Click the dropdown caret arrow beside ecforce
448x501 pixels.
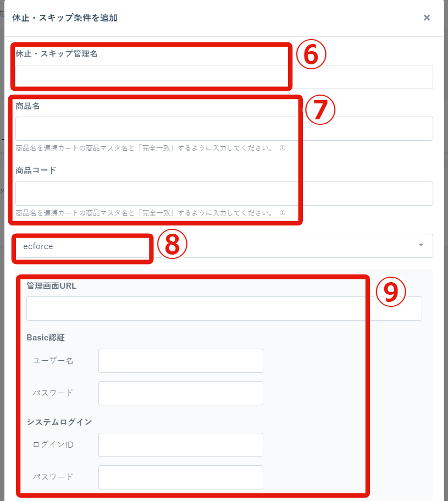coord(421,245)
